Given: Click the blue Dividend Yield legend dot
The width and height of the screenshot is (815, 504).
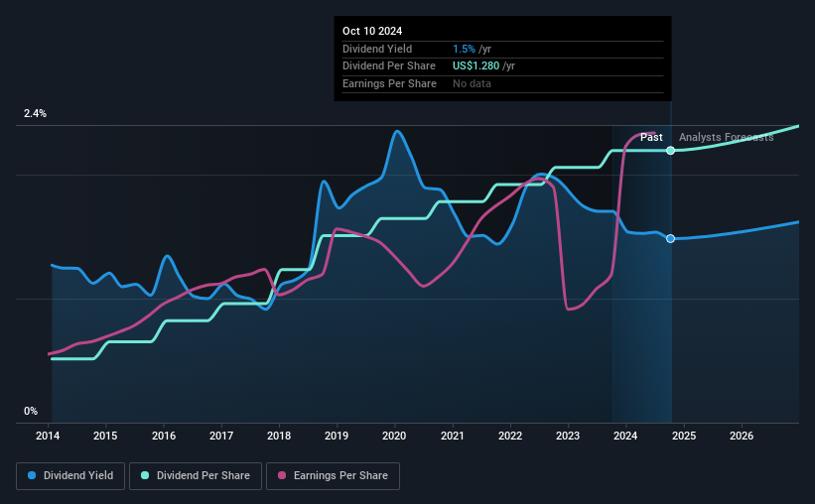Looking at the screenshot, I should point(32,475).
